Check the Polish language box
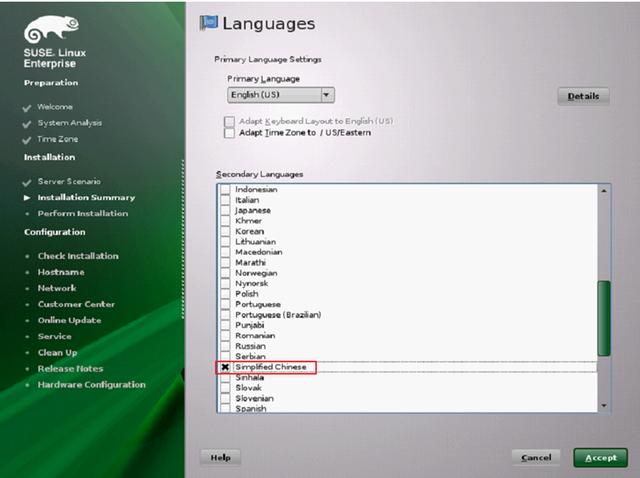Screen dimensions: 640x478 pyautogui.click(x=225, y=293)
